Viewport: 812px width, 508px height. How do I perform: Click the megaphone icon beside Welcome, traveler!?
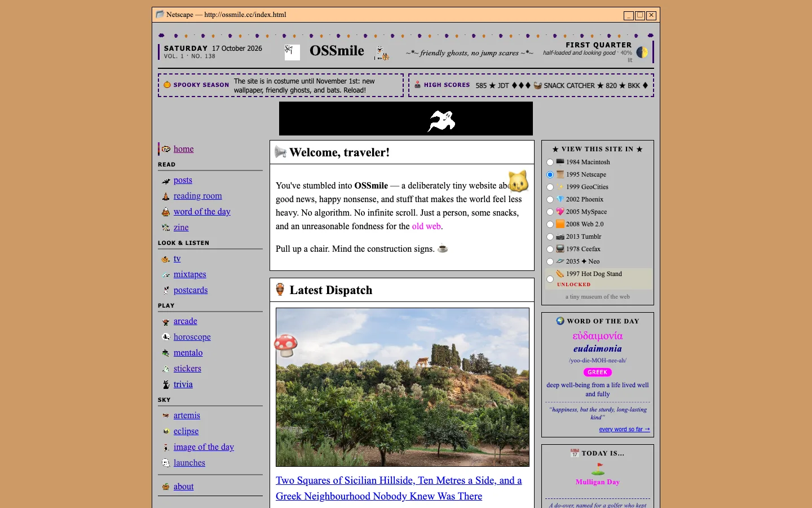[x=280, y=152]
